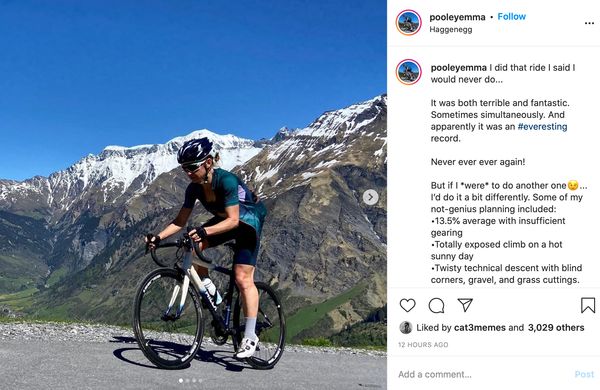The height and width of the screenshot is (390, 600).
Task: Click the pooleyemma username in the header
Action: (x=457, y=17)
